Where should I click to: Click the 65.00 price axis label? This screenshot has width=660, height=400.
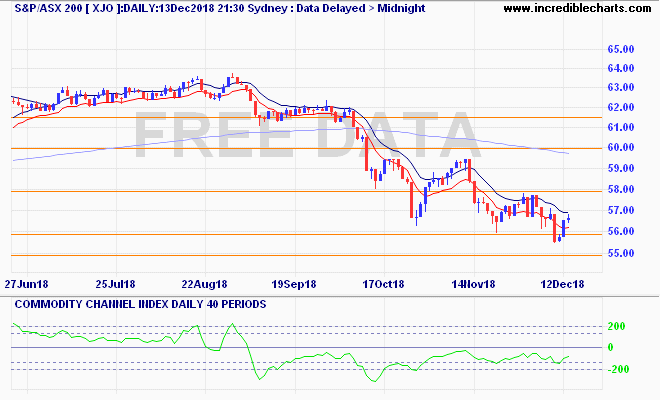pyautogui.click(x=621, y=48)
